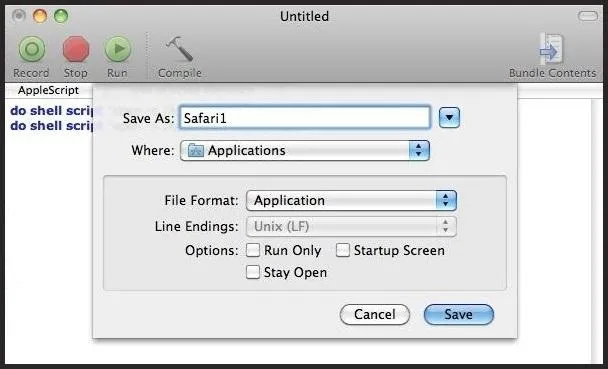The image size is (608, 369).
Task: Click the Compile hammer icon
Action: (x=180, y=48)
